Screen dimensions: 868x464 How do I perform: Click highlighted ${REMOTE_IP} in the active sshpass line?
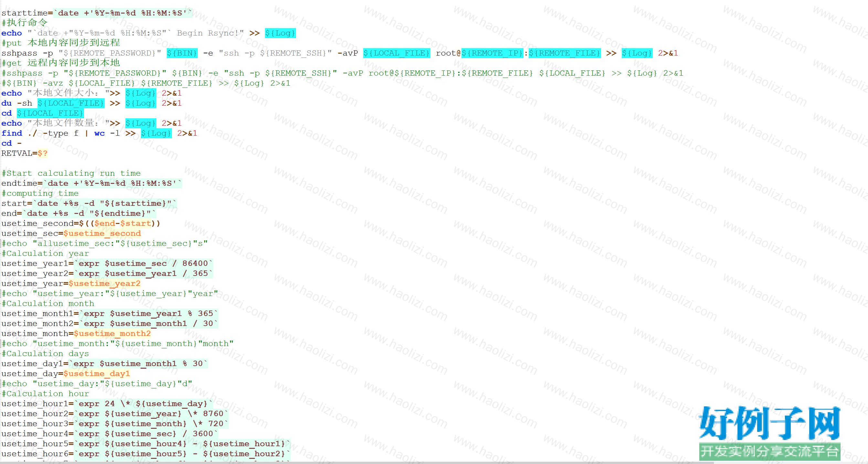(492, 53)
